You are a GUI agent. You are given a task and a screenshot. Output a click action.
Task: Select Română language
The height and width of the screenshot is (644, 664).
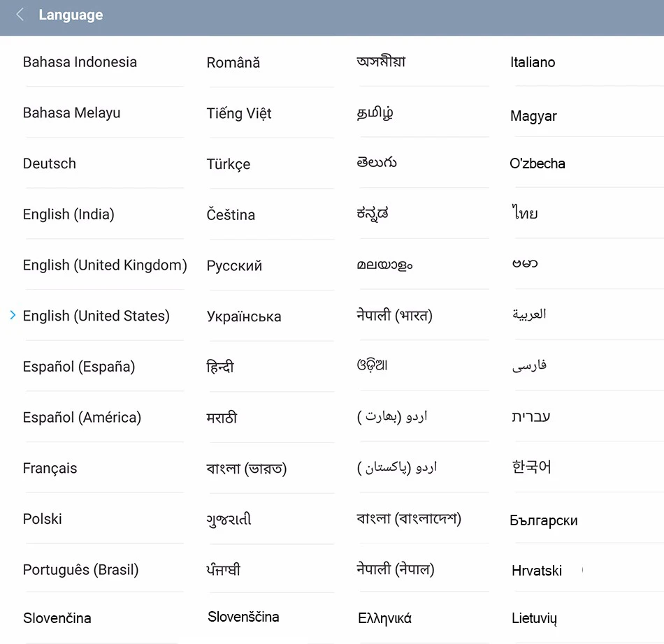click(233, 63)
